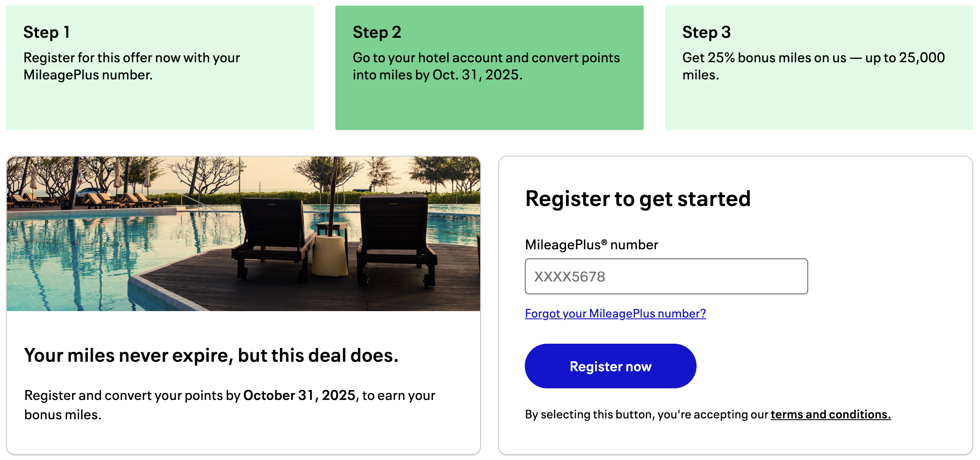980x460 pixels.
Task: Click the 'MileagePlus® number' field label
Action: 591,245
